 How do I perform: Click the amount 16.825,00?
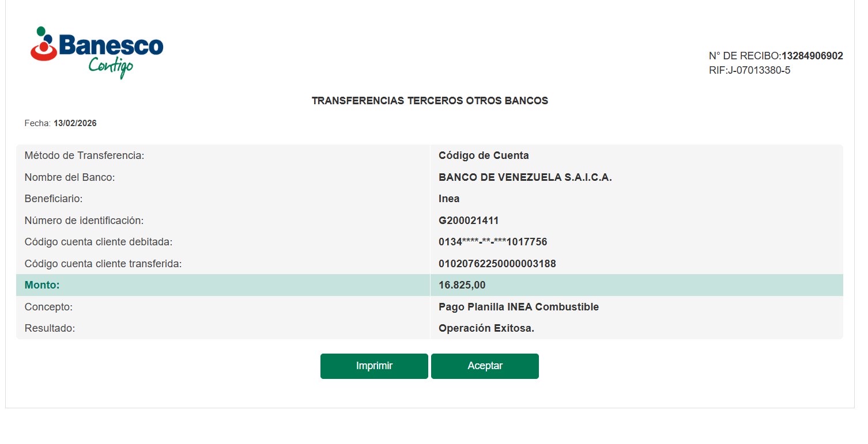[462, 285]
